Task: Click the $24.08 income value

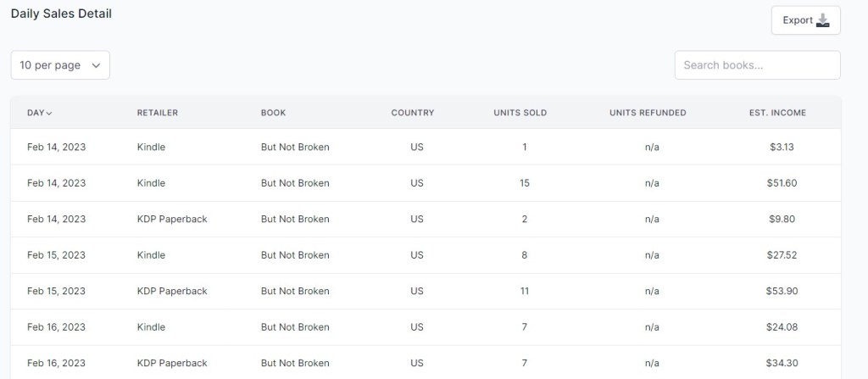Action: point(782,327)
